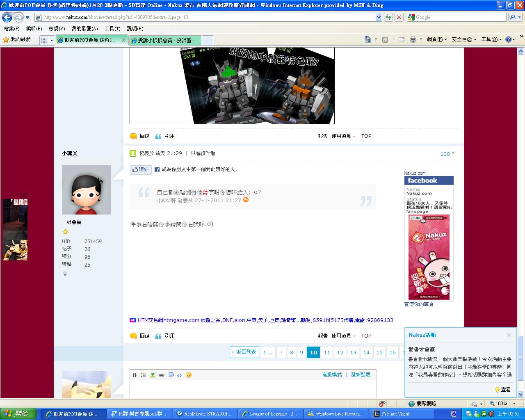Click 引用 under the Gundam image post
This screenshot has width=525, height=420.
tap(165, 136)
